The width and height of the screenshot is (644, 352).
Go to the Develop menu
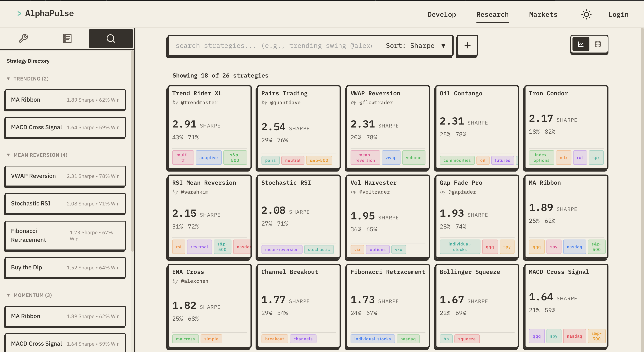click(x=442, y=15)
